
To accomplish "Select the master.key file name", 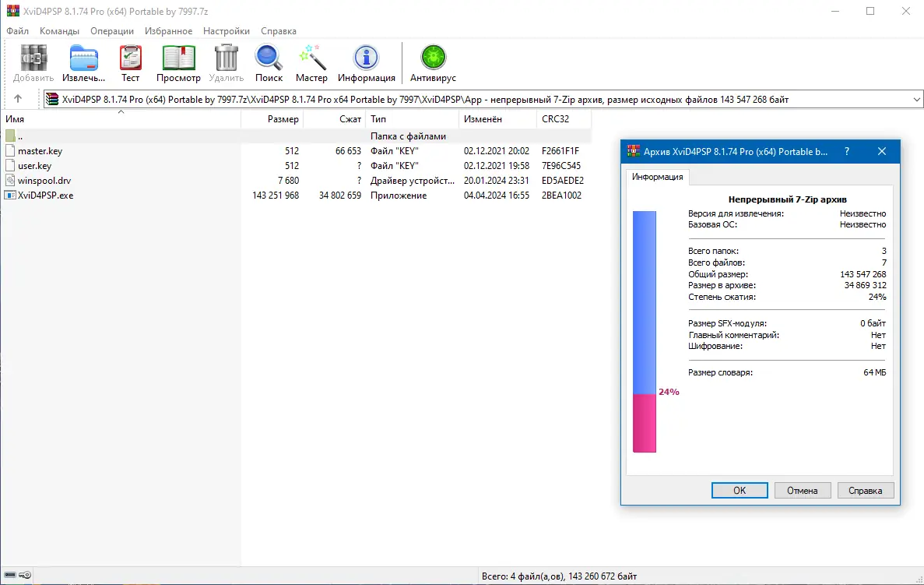I will (40, 151).
